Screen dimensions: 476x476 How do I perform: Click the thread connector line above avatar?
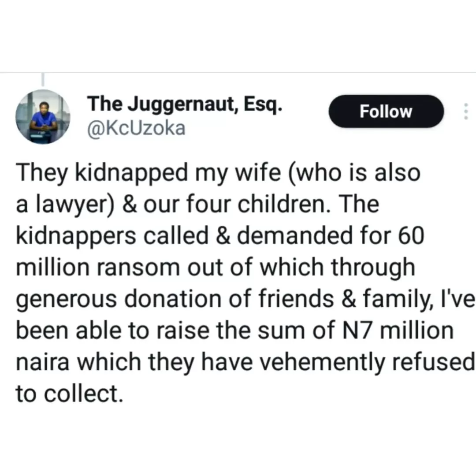[x=43, y=79]
